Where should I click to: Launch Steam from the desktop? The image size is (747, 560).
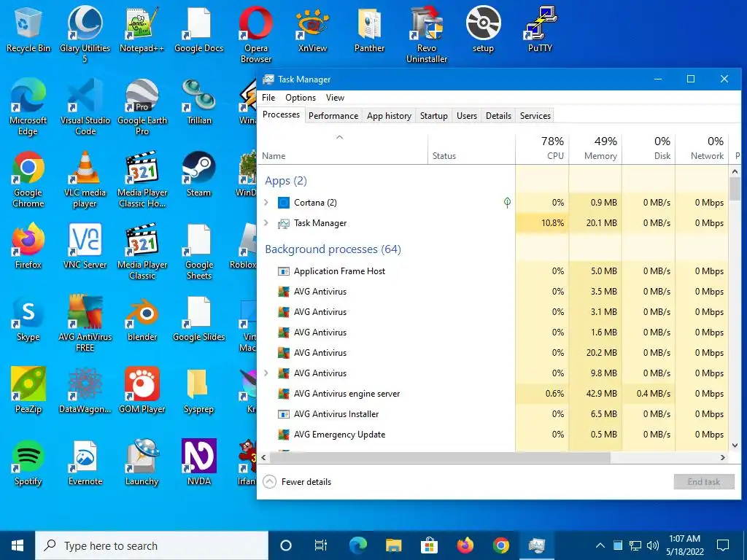[x=198, y=174]
